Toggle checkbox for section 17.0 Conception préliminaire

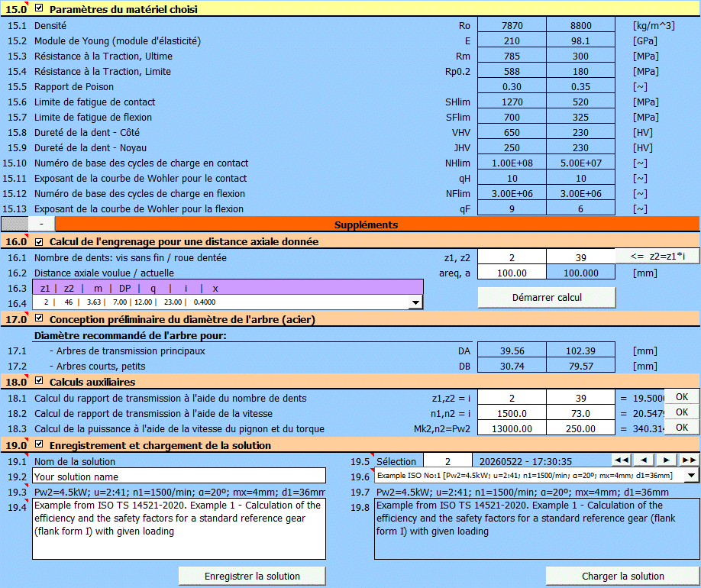[39, 318]
